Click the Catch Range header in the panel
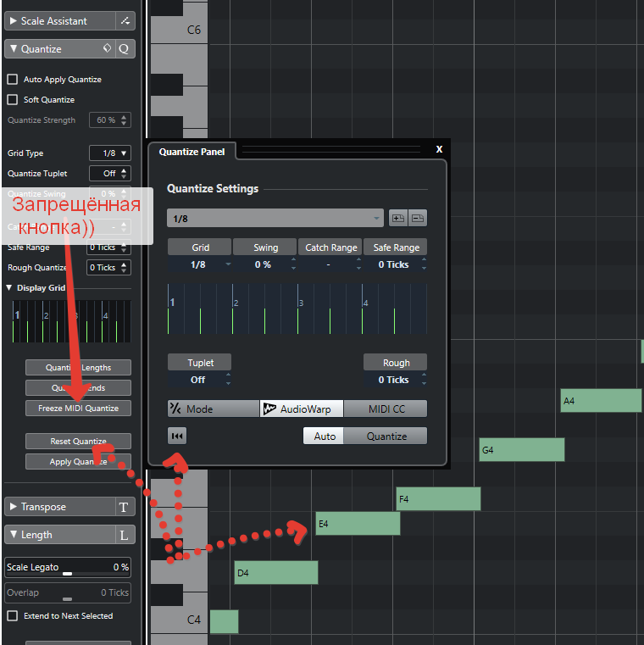Image resolution: width=644 pixels, height=645 pixels. coord(330,247)
